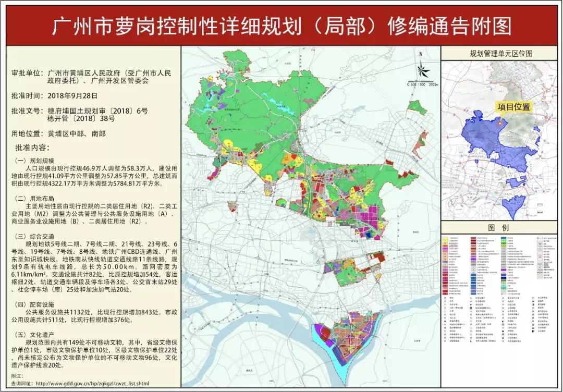Open the www.gdd.gov.cn query URL

tap(92, 383)
